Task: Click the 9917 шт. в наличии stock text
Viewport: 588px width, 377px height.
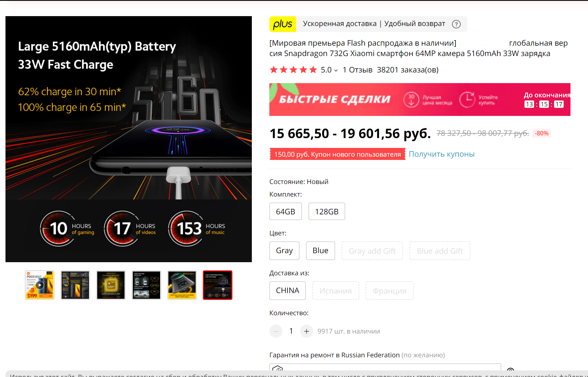Action: point(349,331)
